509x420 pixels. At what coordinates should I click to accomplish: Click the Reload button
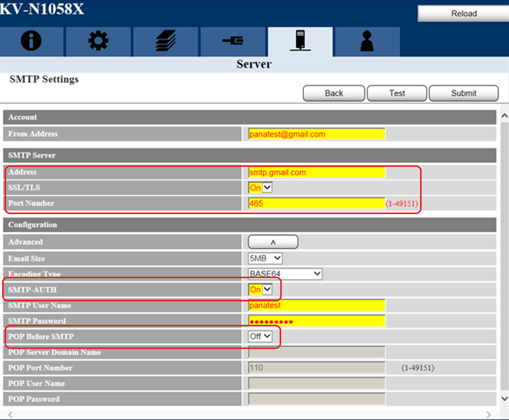pyautogui.click(x=463, y=14)
